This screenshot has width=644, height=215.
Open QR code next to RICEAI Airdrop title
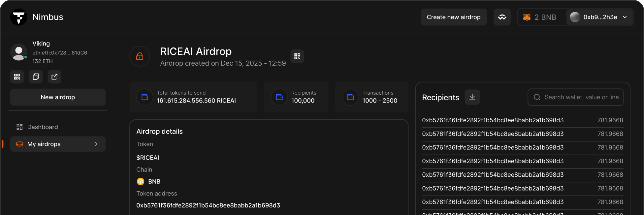(297, 56)
